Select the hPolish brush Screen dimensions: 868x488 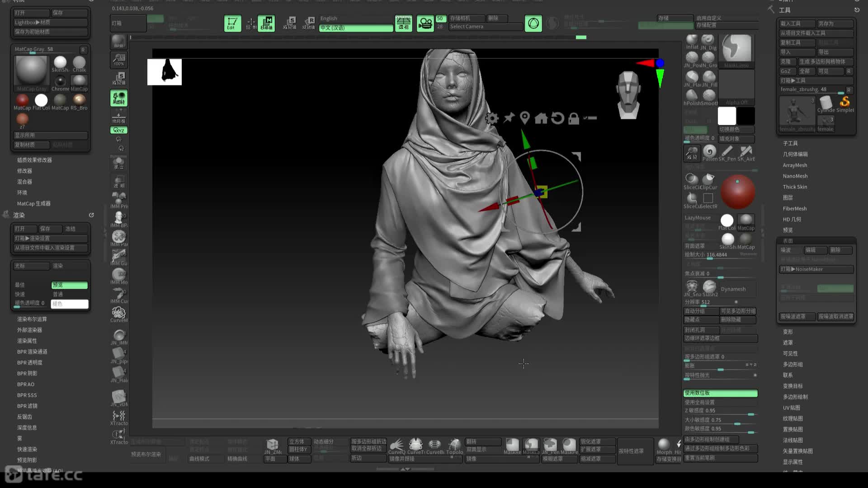click(x=692, y=97)
